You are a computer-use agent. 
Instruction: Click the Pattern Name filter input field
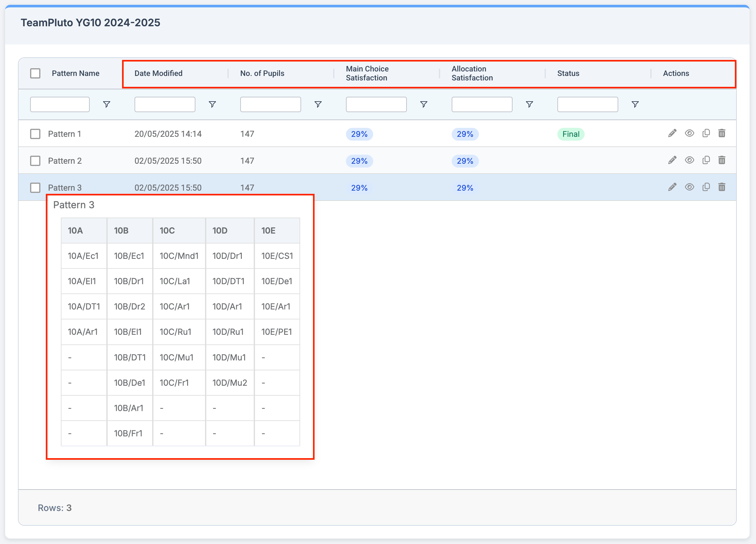[x=60, y=104]
